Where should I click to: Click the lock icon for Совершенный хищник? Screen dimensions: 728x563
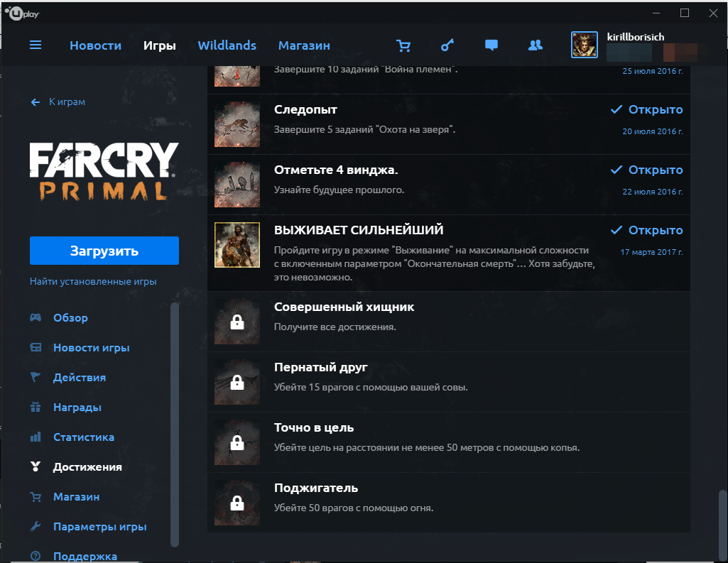pyautogui.click(x=237, y=322)
